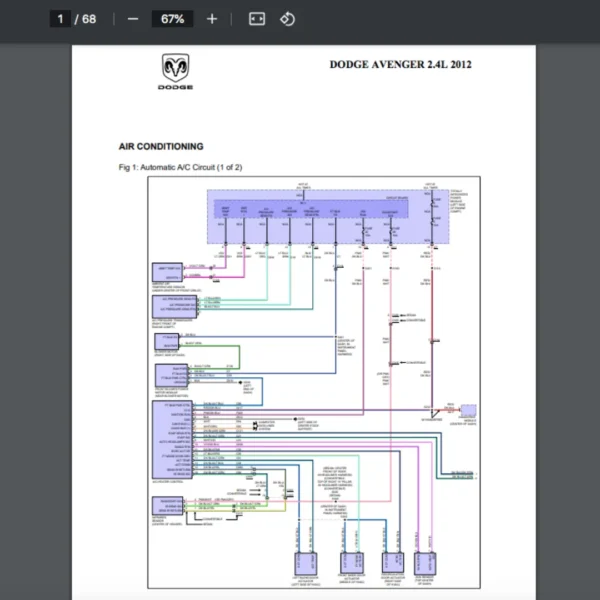Click the Fig 1 Automatic A/C Circuit caption
This screenshot has width=600, height=600.
(180, 167)
